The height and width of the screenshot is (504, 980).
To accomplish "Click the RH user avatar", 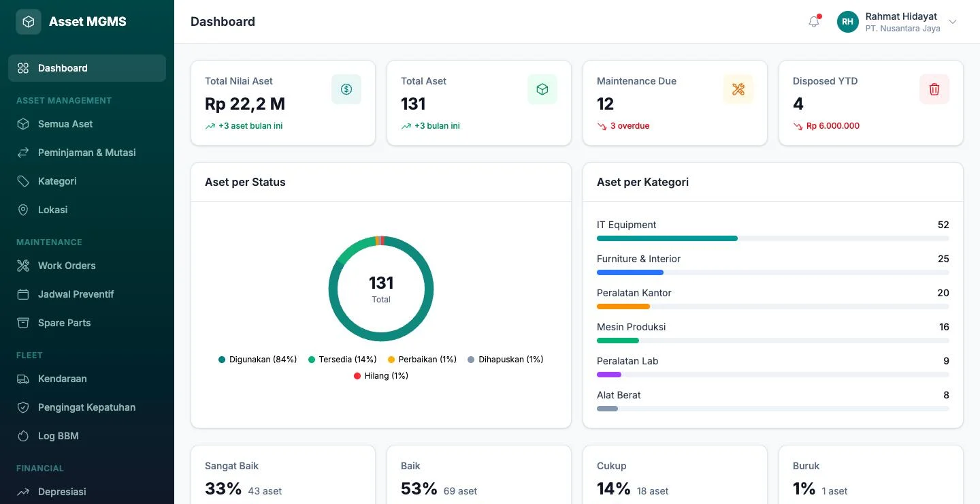I will coord(848,22).
